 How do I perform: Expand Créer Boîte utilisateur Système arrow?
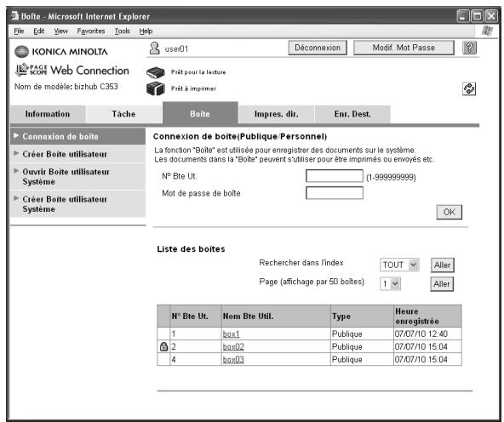16,198
